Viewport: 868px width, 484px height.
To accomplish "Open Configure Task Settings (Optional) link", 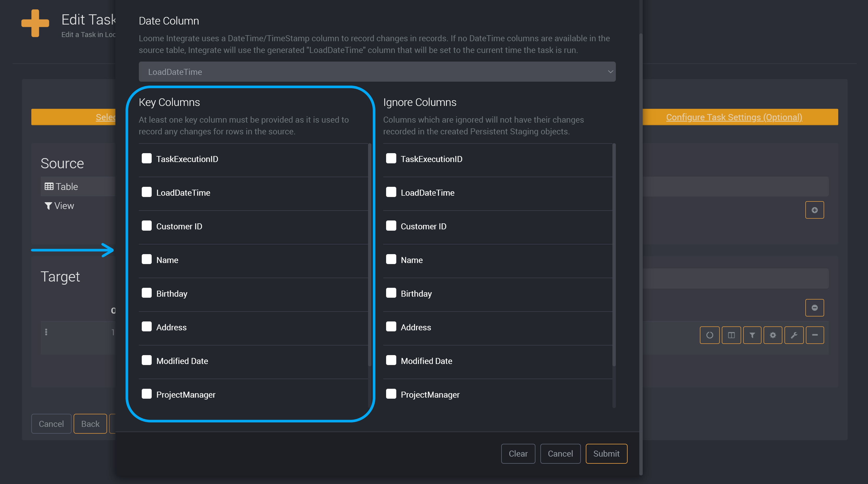I will point(734,117).
